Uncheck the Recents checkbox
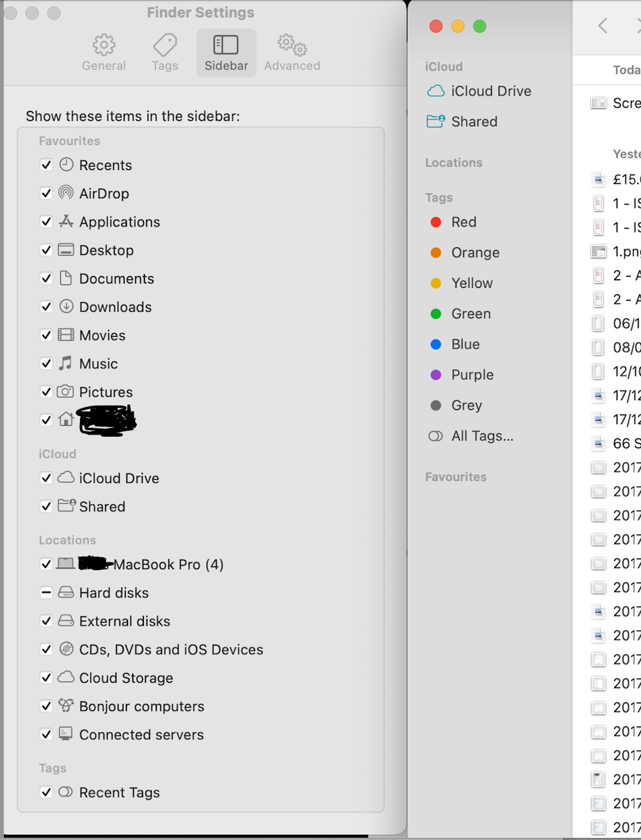 (x=46, y=165)
